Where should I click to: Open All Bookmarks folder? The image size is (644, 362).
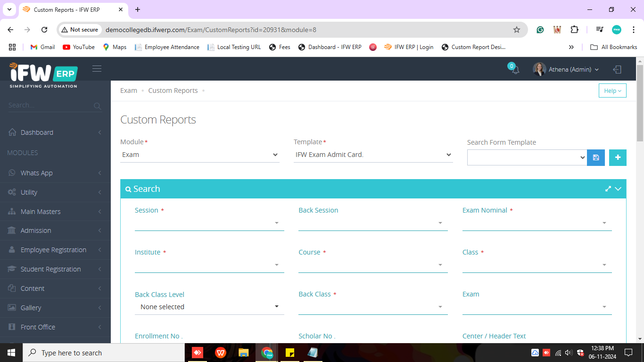[614, 47]
